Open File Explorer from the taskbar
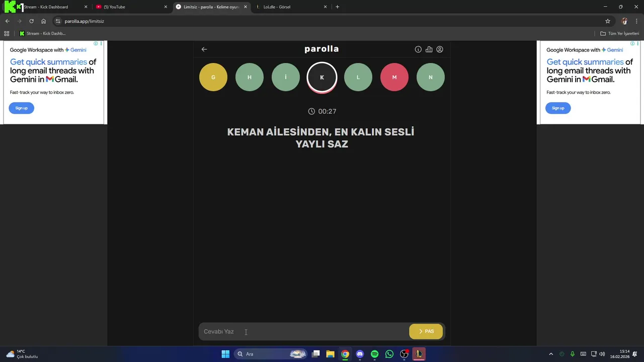The image size is (644, 362). (331, 354)
